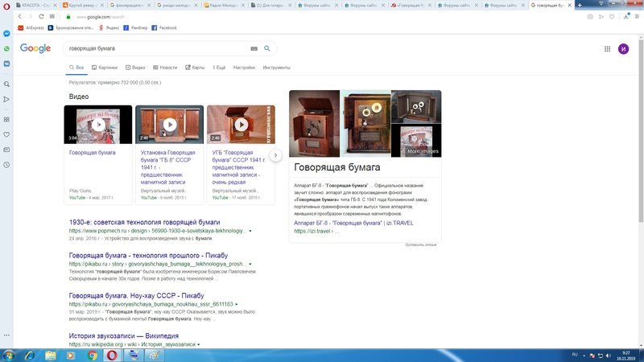Open the on-screen keyboard in search box

click(x=254, y=48)
